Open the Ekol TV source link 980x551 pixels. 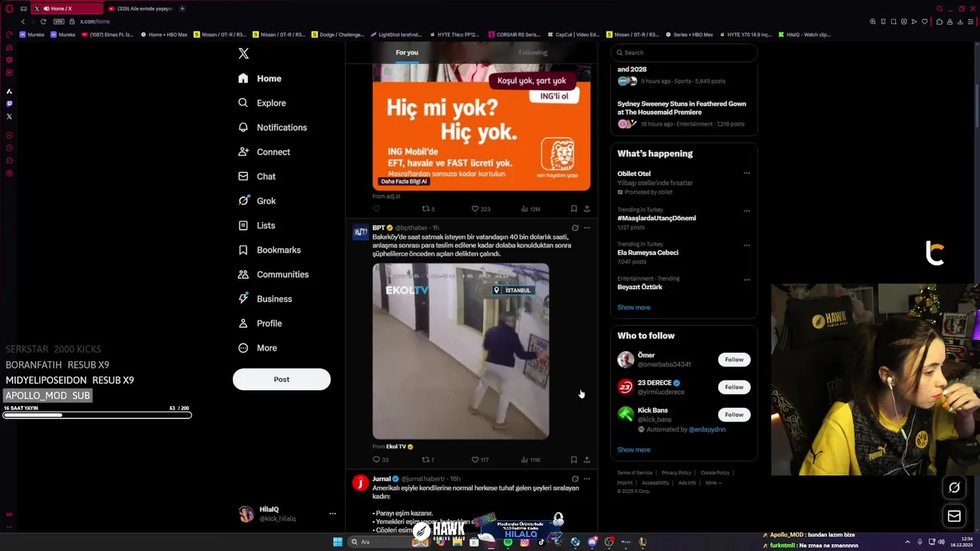click(x=399, y=447)
